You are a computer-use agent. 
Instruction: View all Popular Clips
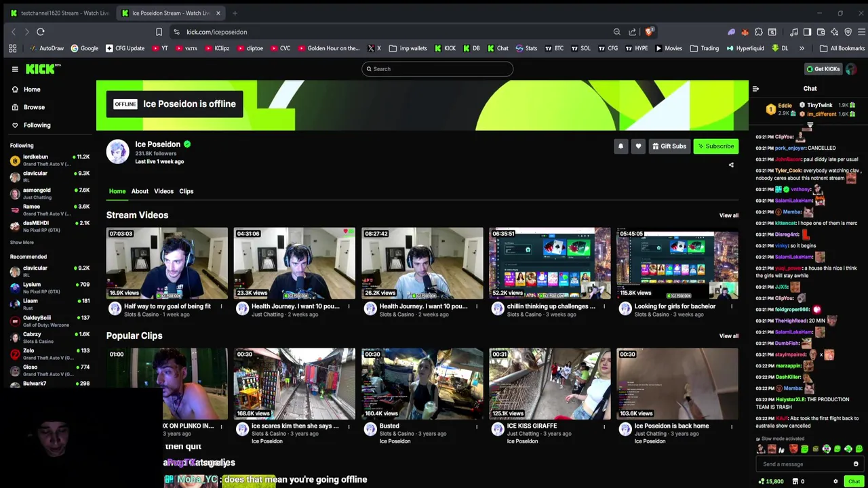coord(728,336)
